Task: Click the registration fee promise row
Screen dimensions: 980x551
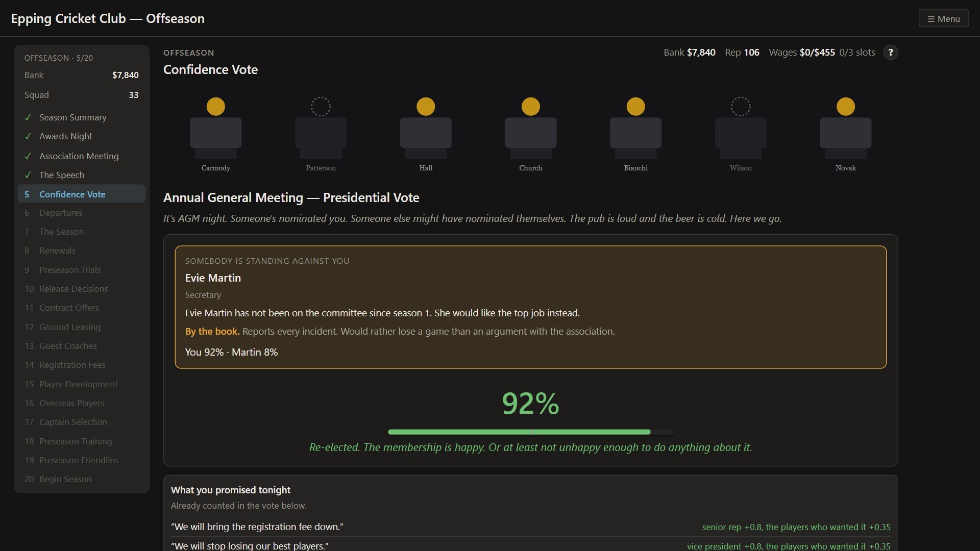Action: 531,527
